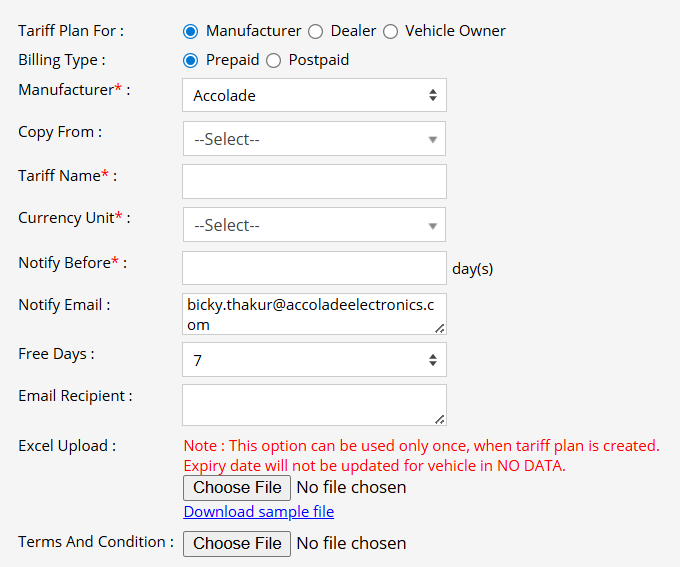Select the Manufacturer radio button
Viewport: 680px width, 567px height.
point(191,31)
